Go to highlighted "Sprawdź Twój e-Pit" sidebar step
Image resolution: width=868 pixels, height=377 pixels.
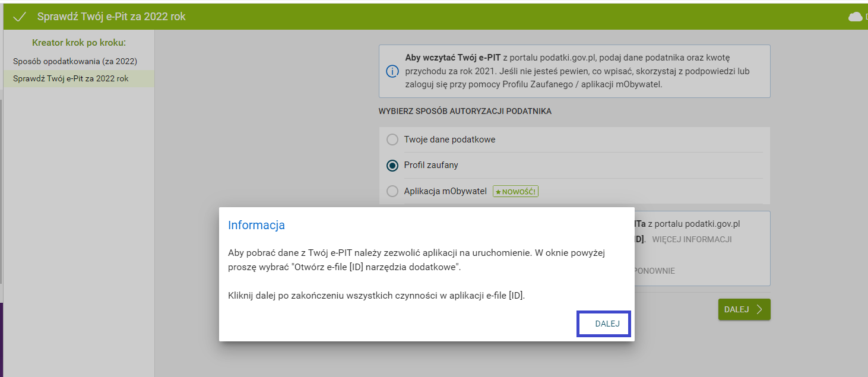click(x=71, y=78)
